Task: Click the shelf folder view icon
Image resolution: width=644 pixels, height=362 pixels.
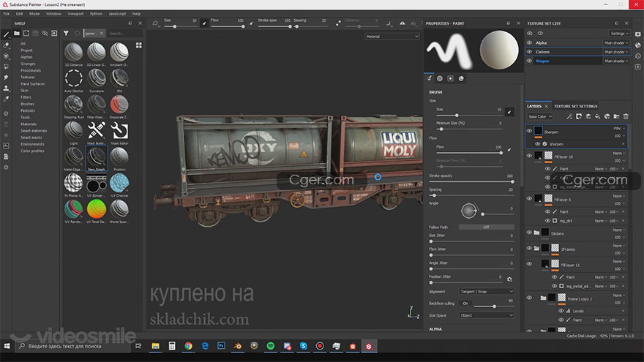Action: [16, 33]
